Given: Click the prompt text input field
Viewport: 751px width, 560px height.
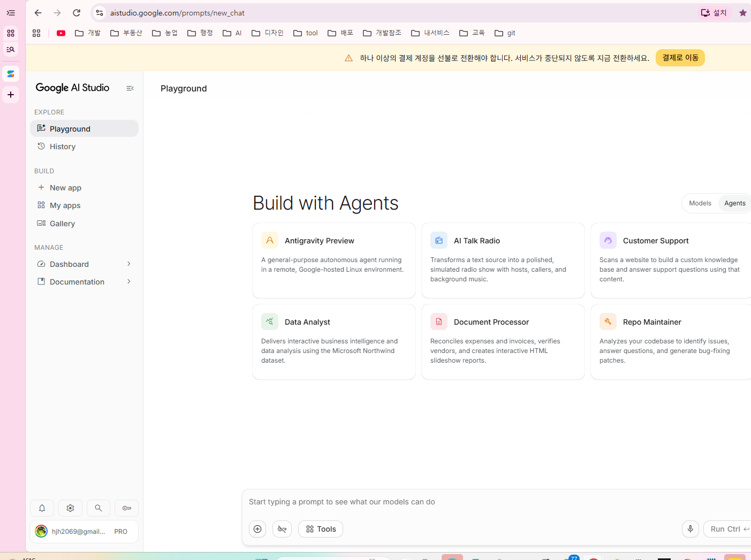Looking at the screenshot, I should [x=498, y=502].
